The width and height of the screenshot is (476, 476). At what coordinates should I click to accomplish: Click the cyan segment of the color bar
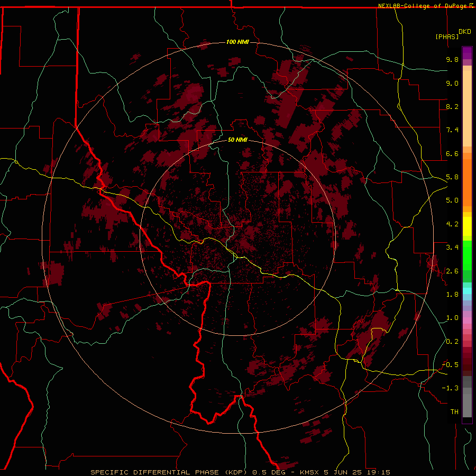click(x=467, y=291)
